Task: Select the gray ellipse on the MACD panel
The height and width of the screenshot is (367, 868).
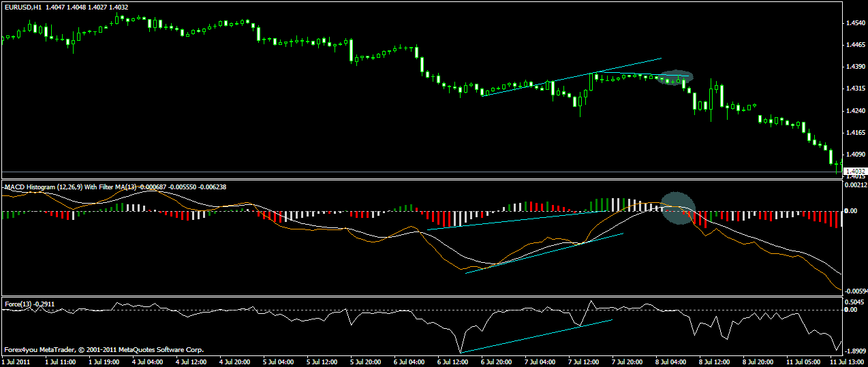Action: tap(678, 208)
